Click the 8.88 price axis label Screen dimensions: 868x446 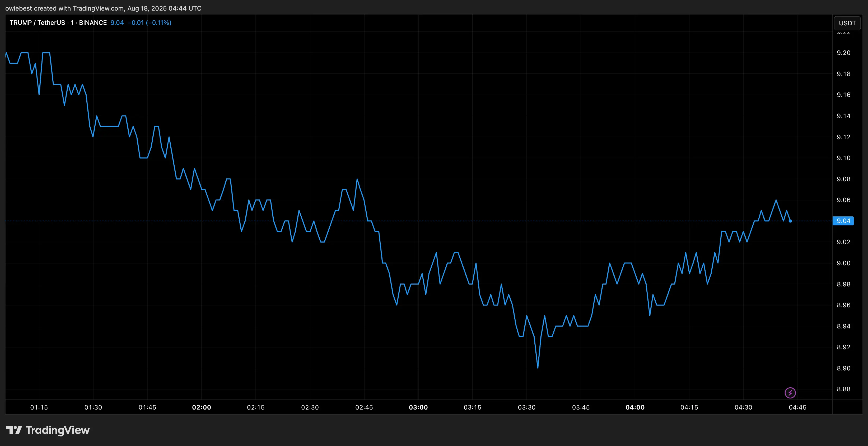click(x=843, y=389)
